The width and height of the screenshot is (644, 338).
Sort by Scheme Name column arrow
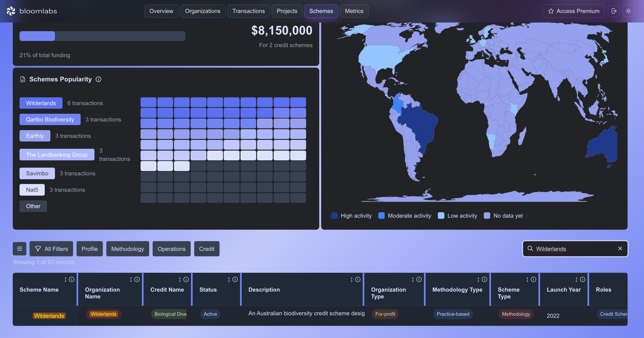(65, 279)
